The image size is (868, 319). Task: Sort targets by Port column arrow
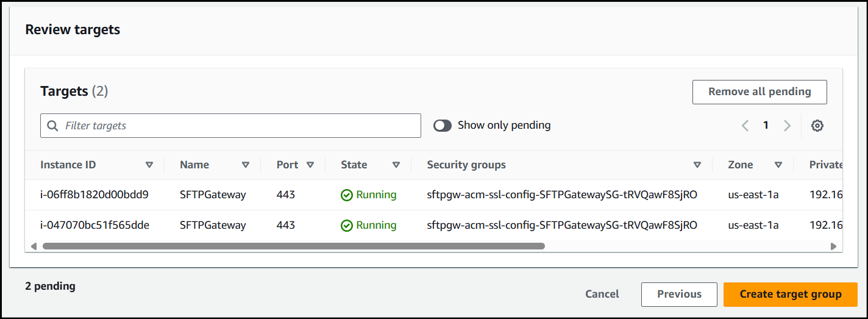tap(310, 165)
